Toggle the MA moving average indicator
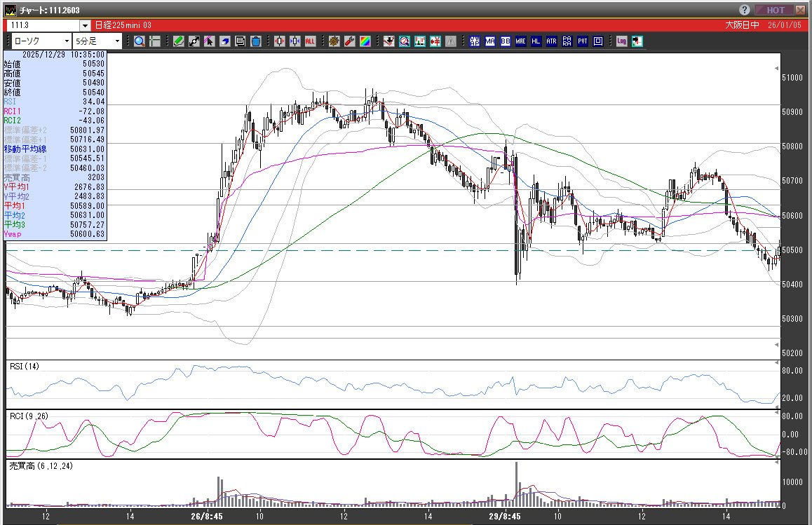Image resolution: width=812 pixels, height=525 pixels. click(x=489, y=41)
